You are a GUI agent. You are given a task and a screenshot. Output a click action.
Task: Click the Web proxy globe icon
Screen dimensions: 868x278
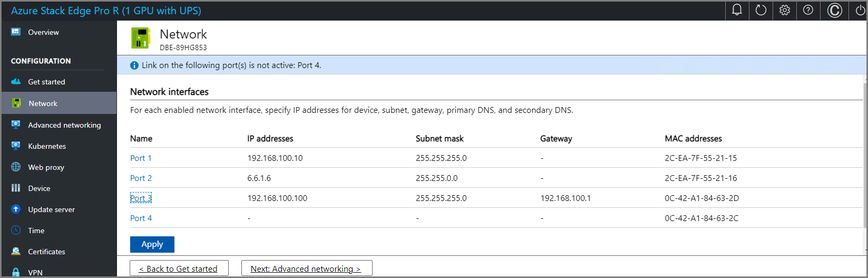click(x=16, y=167)
